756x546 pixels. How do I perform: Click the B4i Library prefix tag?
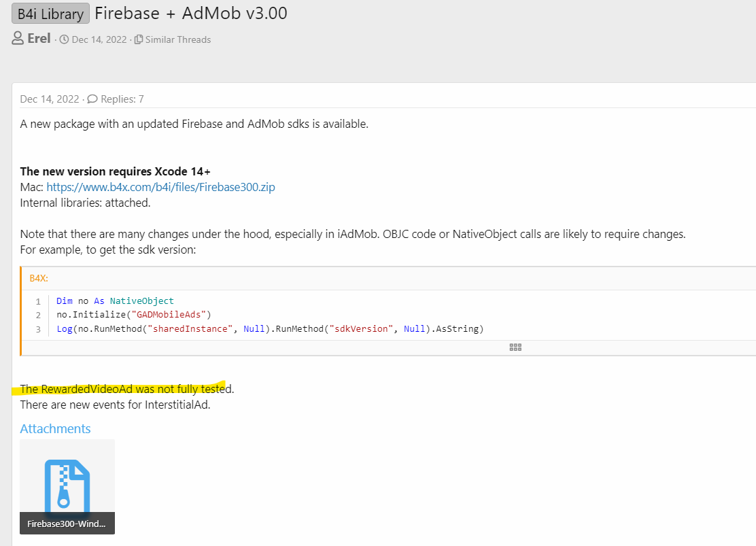[x=50, y=14]
